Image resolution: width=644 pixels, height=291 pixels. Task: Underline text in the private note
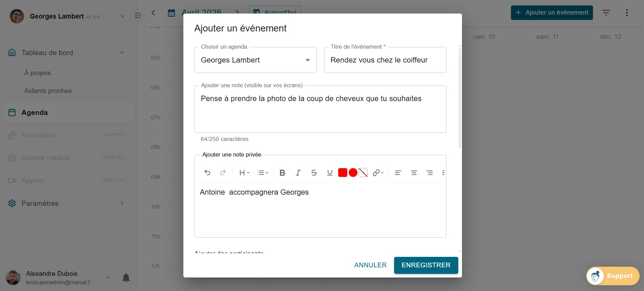[x=330, y=173]
